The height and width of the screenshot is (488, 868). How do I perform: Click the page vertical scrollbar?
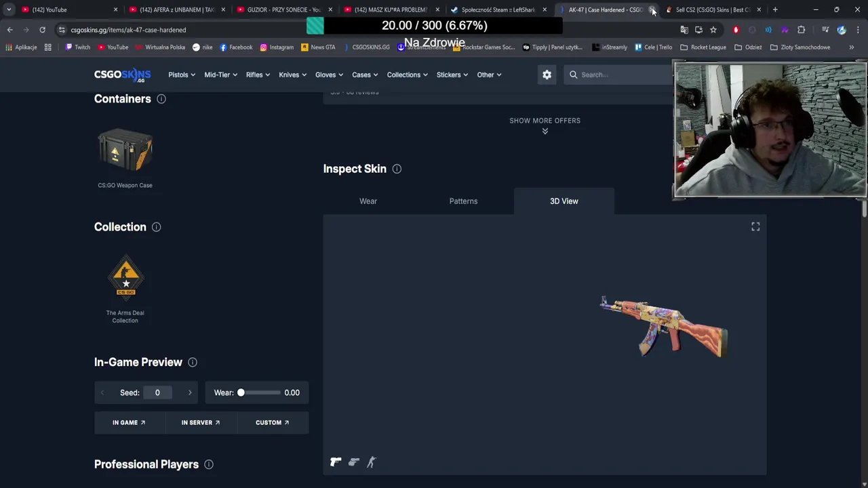(864, 209)
